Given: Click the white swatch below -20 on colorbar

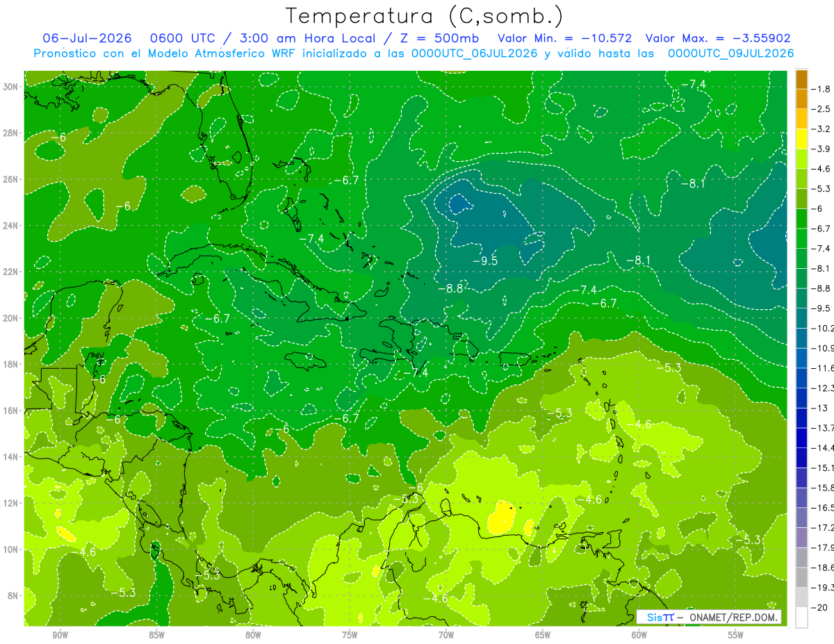Looking at the screenshot, I should tap(801, 618).
